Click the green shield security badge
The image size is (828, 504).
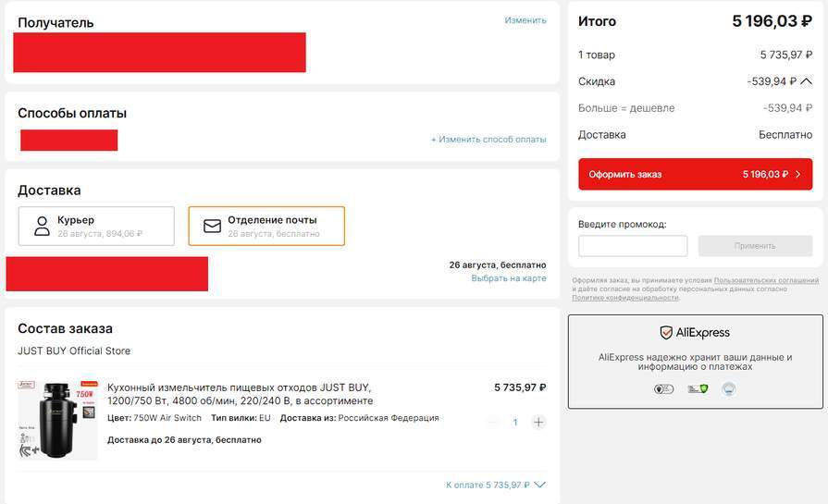pos(698,389)
